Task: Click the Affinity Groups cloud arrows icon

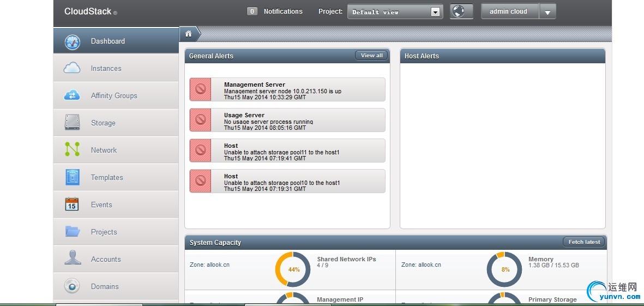Action: pyautogui.click(x=72, y=95)
